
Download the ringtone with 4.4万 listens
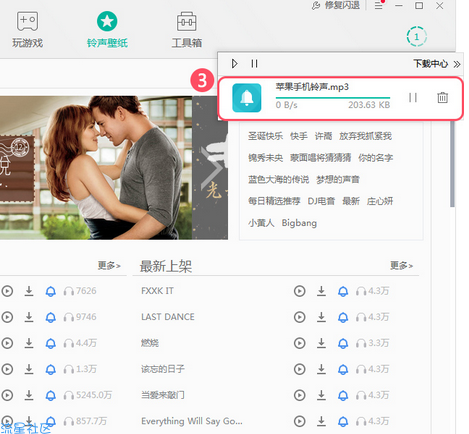tap(29, 343)
